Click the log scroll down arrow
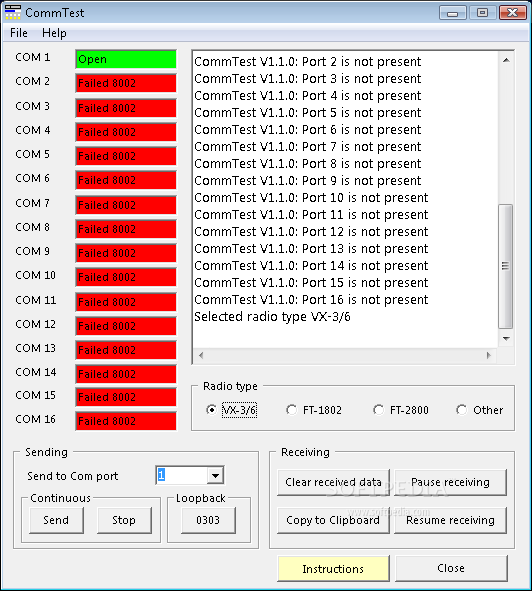 [x=506, y=338]
